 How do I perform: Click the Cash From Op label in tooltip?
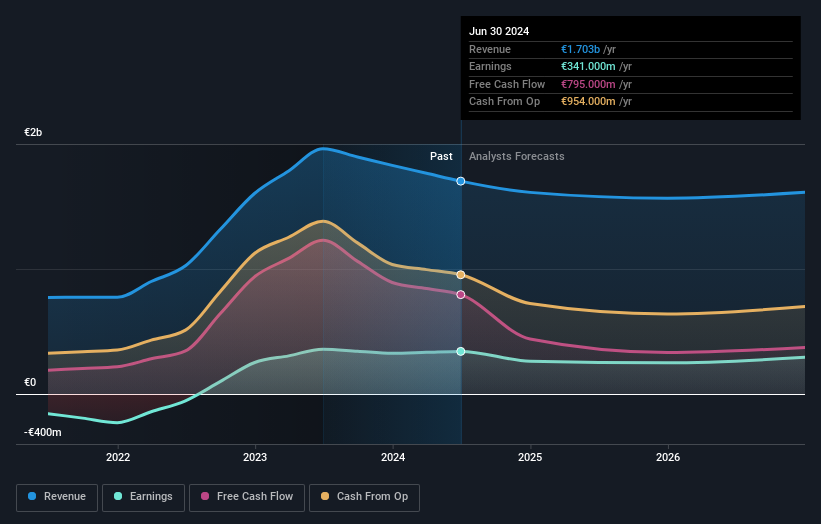pyautogui.click(x=504, y=102)
